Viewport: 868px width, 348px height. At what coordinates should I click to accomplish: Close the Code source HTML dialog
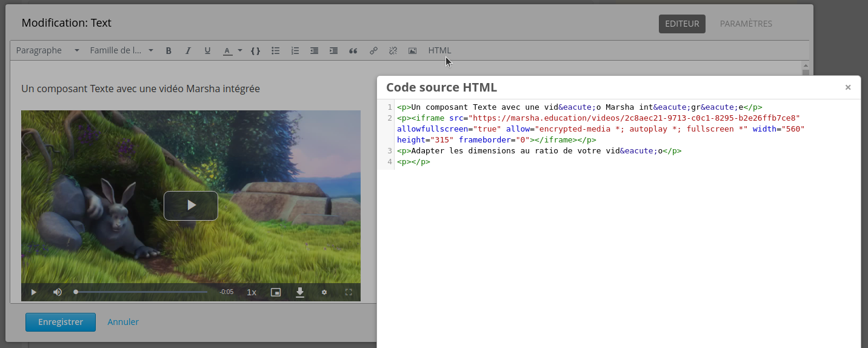click(x=848, y=87)
